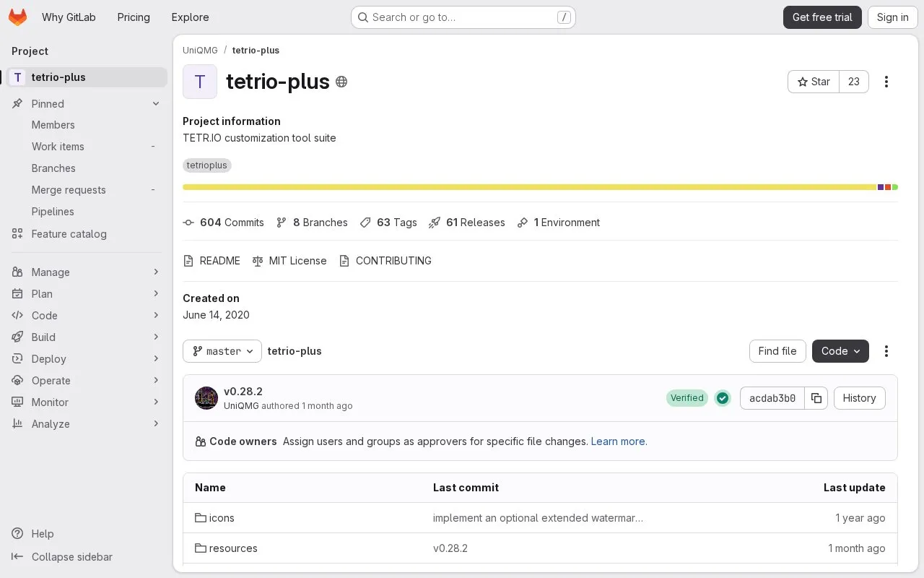
Task: Click the Monitor sidebar icon
Action: click(x=17, y=402)
